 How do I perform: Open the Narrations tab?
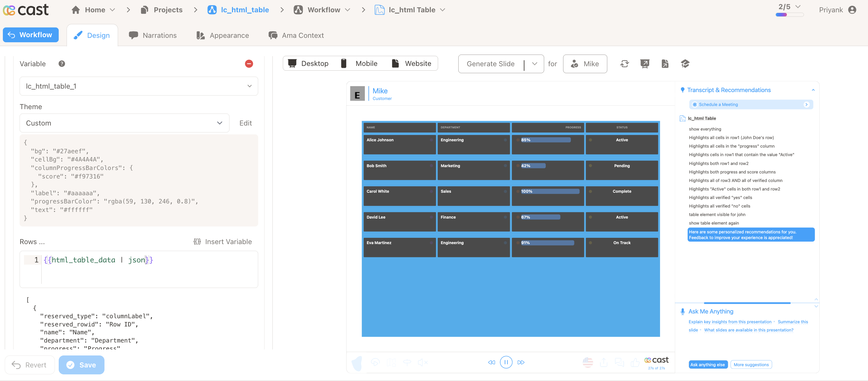click(x=153, y=35)
